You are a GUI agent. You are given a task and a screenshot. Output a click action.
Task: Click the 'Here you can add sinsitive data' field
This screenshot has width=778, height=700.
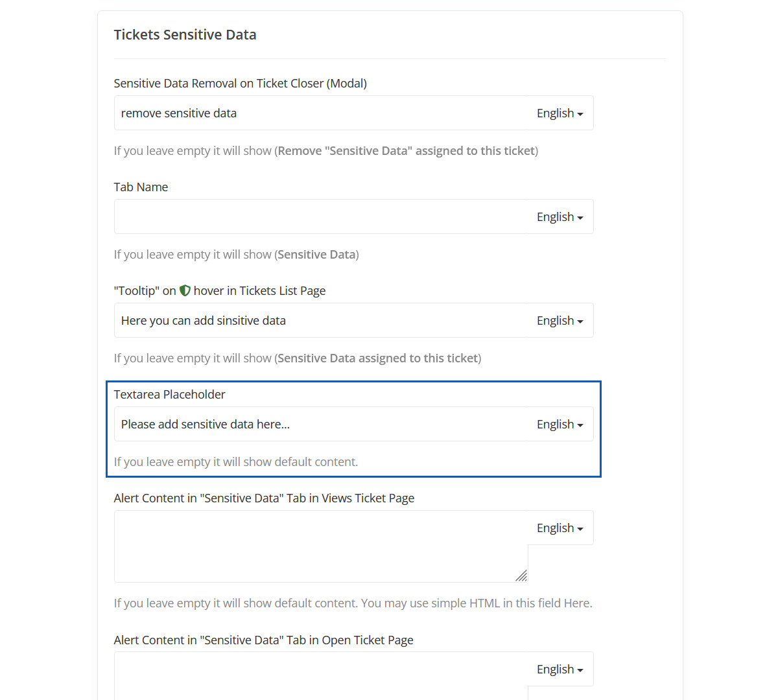[x=321, y=321]
